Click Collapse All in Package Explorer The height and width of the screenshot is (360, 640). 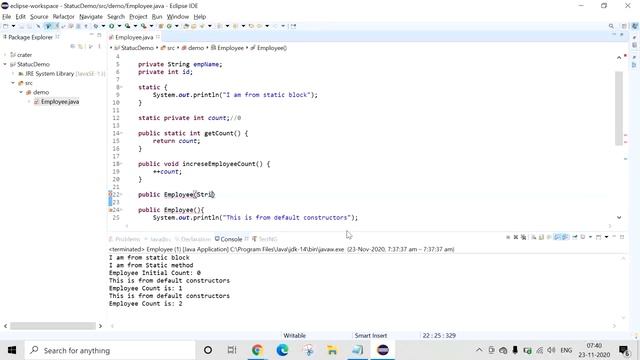[x=73, y=46]
